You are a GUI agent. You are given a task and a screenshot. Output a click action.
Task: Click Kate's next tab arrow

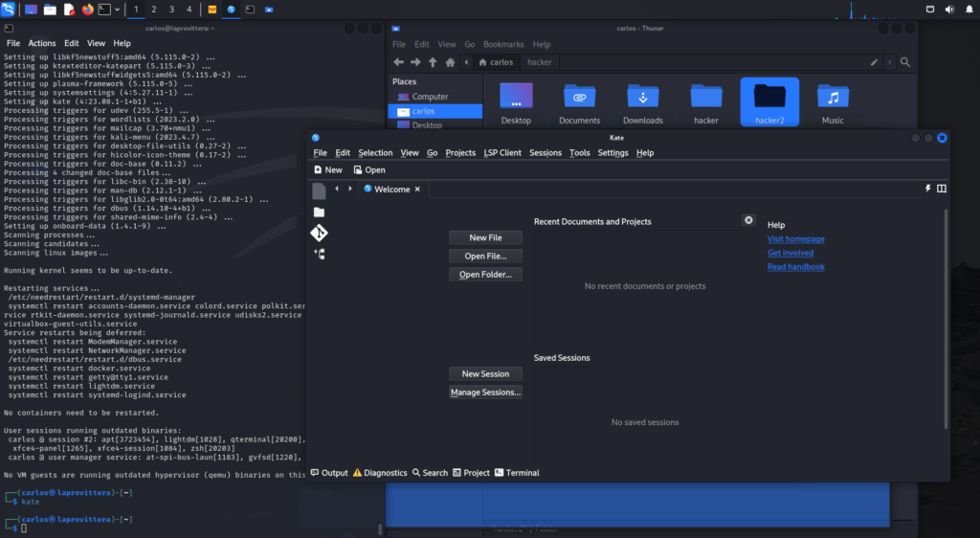tap(350, 189)
